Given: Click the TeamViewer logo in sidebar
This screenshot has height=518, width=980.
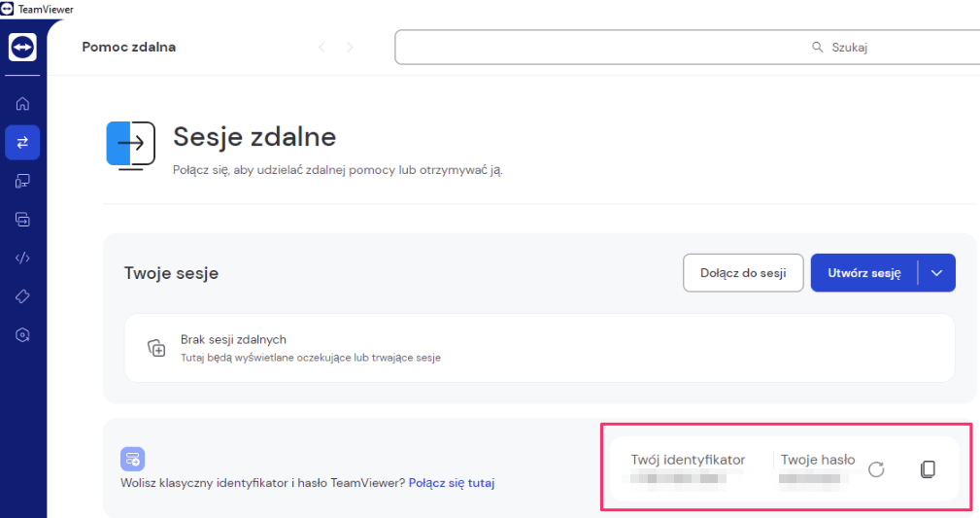Looking at the screenshot, I should pyautogui.click(x=22, y=47).
